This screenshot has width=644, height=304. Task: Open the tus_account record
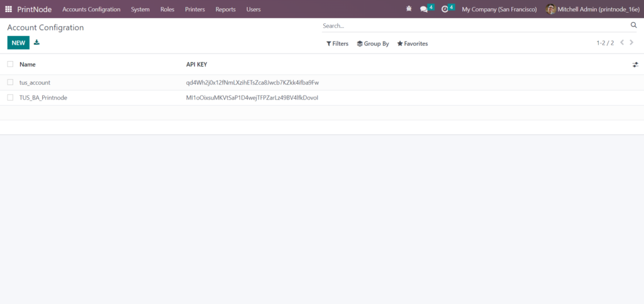point(35,82)
